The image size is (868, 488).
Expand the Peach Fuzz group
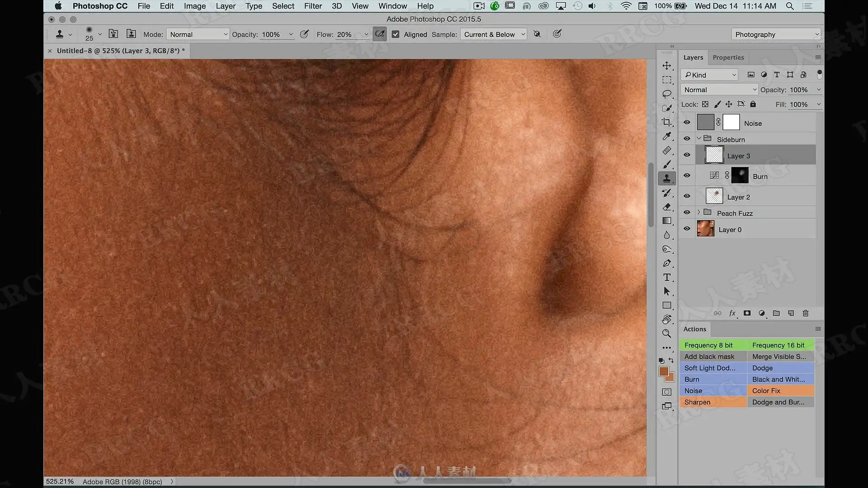pyautogui.click(x=699, y=212)
